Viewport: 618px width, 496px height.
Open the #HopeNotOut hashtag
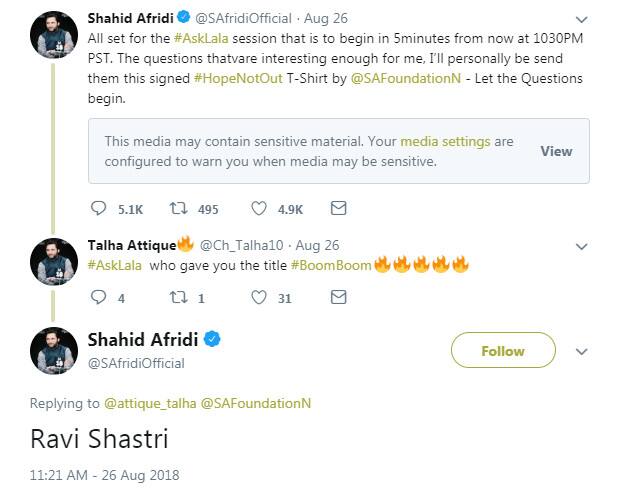pyautogui.click(x=238, y=78)
